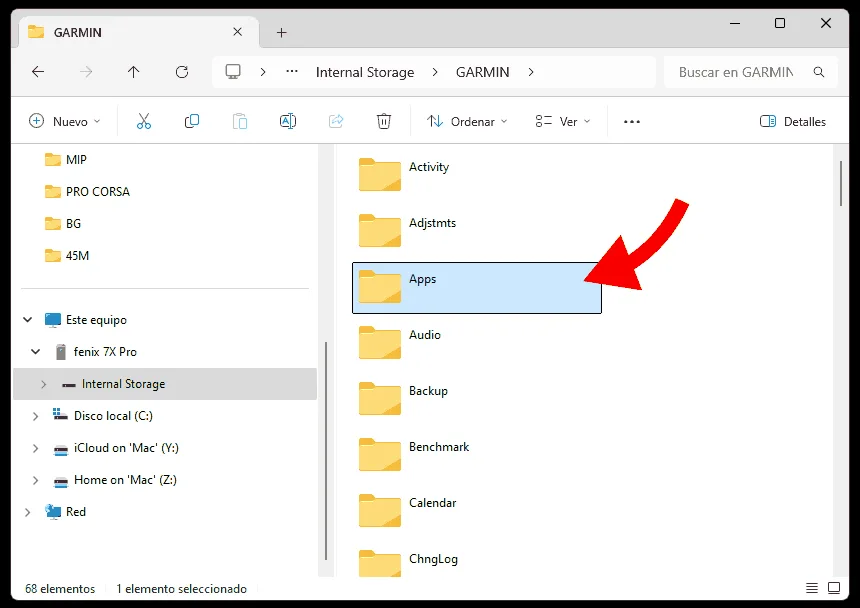Image resolution: width=860 pixels, height=608 pixels.
Task: Click GARMIN in the breadcrumb path
Action: pos(483,72)
